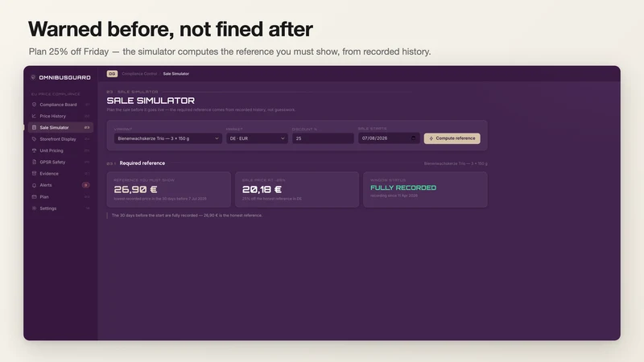Click the OmnibusGuard shield logo icon
Viewport: 644px width, 362px height.
click(33, 77)
